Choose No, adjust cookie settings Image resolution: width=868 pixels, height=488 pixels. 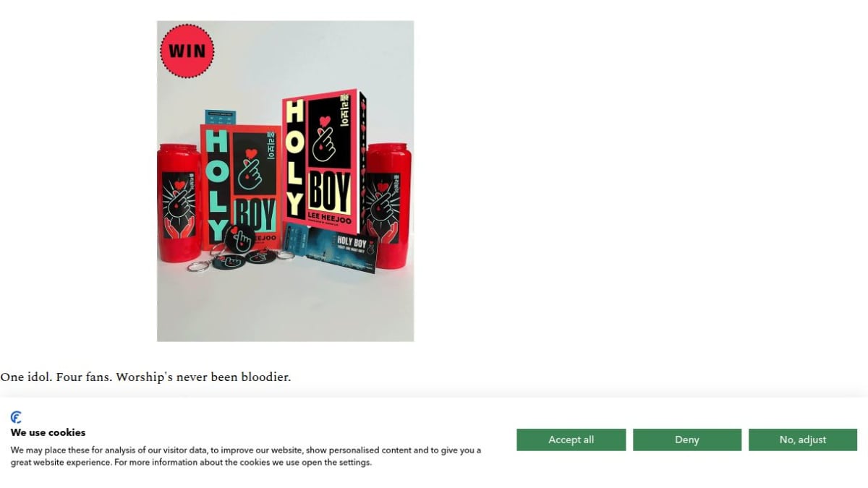pyautogui.click(x=803, y=440)
